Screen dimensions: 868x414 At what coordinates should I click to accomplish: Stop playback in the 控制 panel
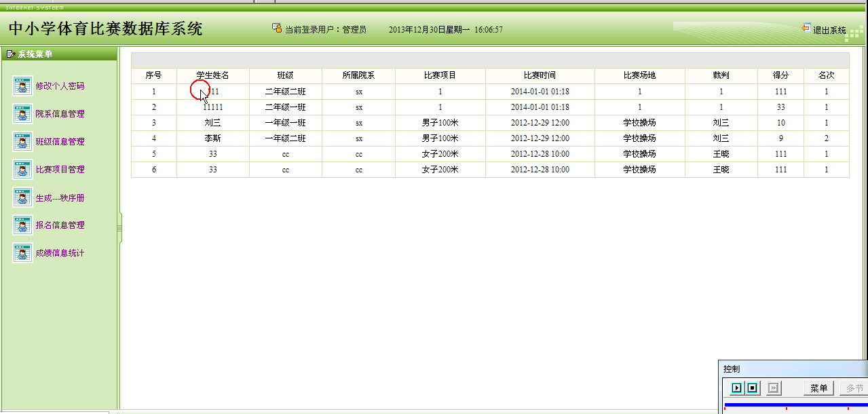pyautogui.click(x=752, y=388)
